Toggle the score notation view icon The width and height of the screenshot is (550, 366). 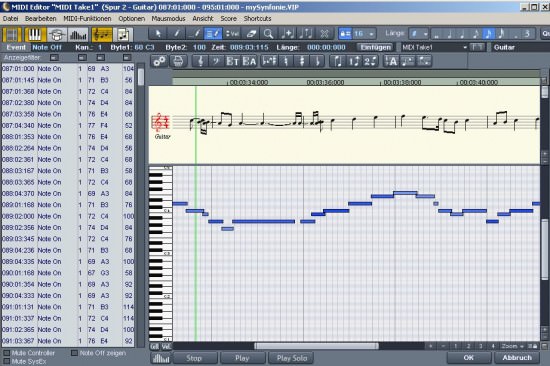pos(102,35)
